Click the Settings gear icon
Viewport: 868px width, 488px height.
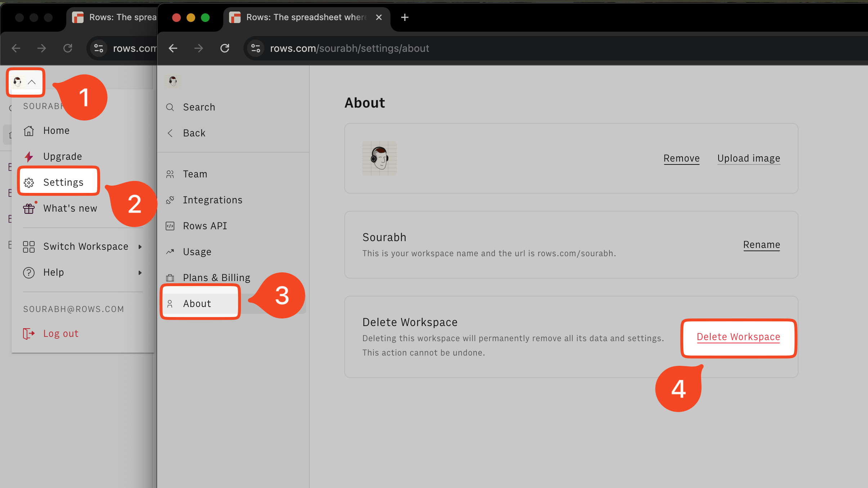coord(29,183)
